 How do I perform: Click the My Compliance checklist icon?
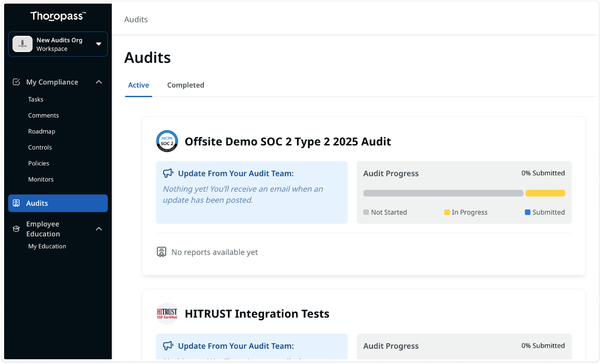16,82
